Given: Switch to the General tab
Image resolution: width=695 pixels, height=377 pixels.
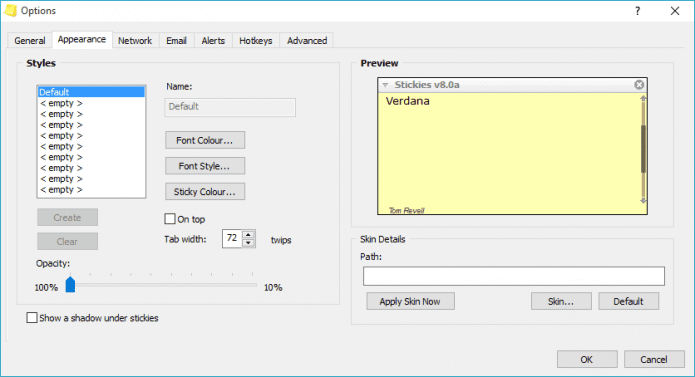Looking at the screenshot, I should (30, 41).
